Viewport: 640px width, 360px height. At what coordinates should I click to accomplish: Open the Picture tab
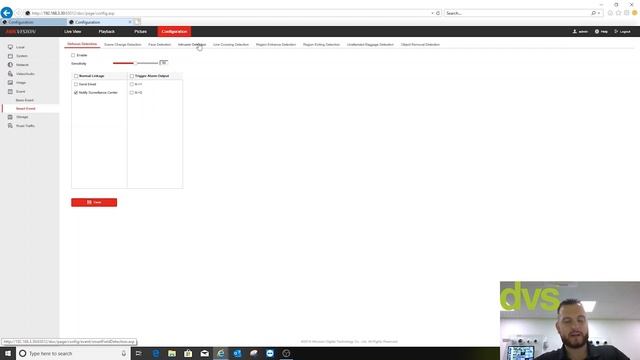click(140, 31)
